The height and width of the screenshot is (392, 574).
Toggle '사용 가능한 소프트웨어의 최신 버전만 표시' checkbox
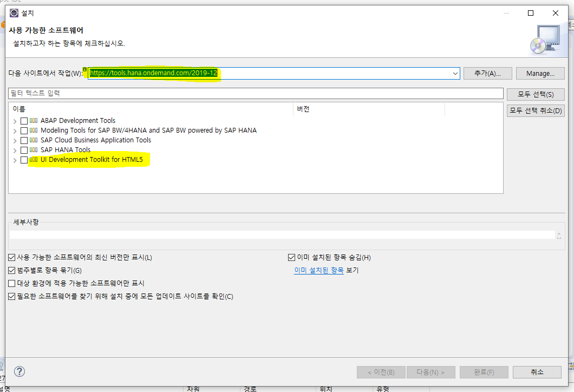(12, 258)
